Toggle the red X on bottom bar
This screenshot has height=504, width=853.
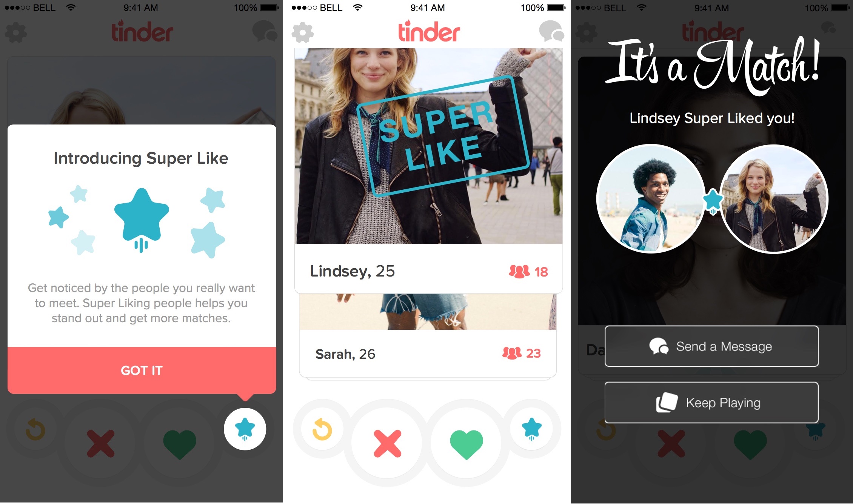[x=383, y=453]
